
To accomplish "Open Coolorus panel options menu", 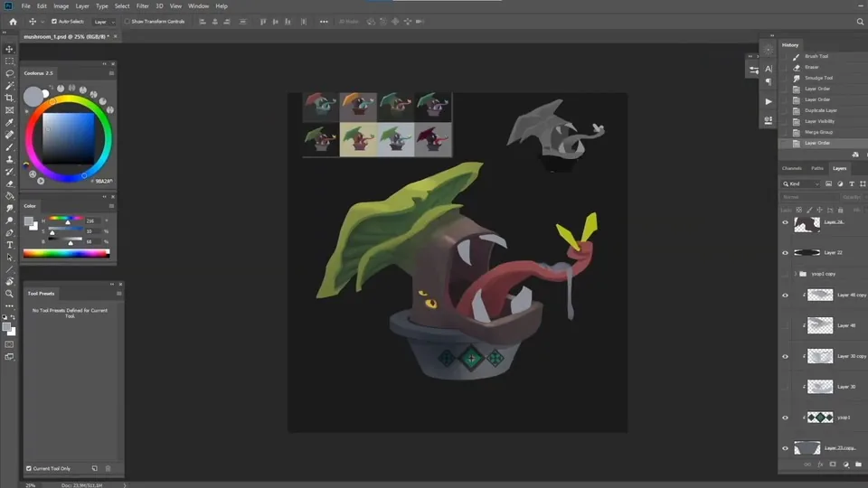I will (x=111, y=73).
